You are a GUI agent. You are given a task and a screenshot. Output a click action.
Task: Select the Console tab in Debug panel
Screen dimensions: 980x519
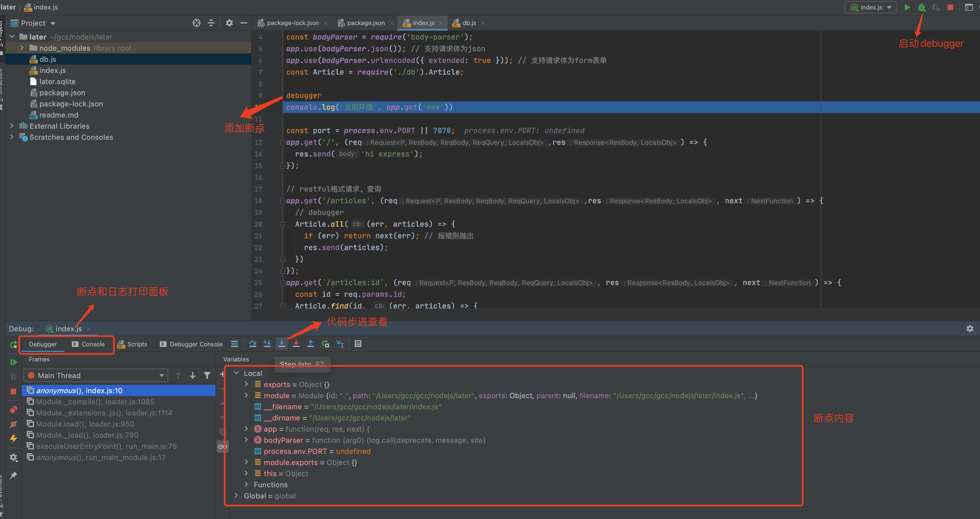pyautogui.click(x=88, y=344)
